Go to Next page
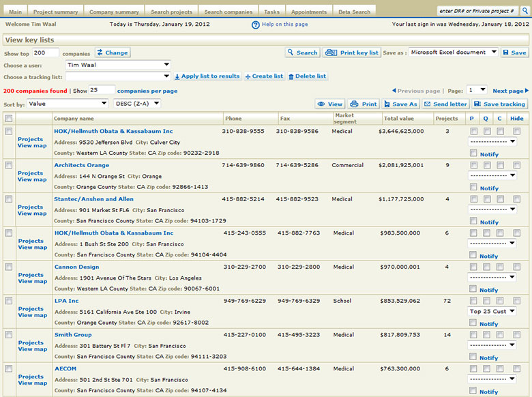Image resolution: width=532 pixels, height=397 pixels. (511, 91)
